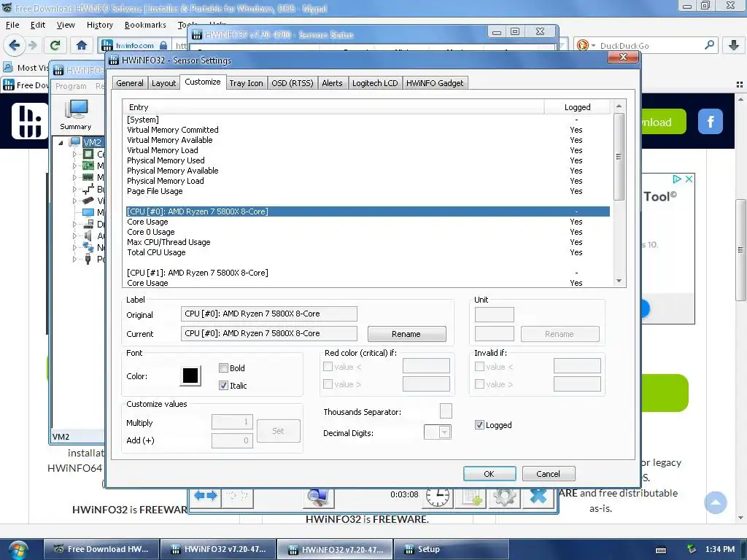Click the sensor list scroll down arrow

pyautogui.click(x=619, y=281)
